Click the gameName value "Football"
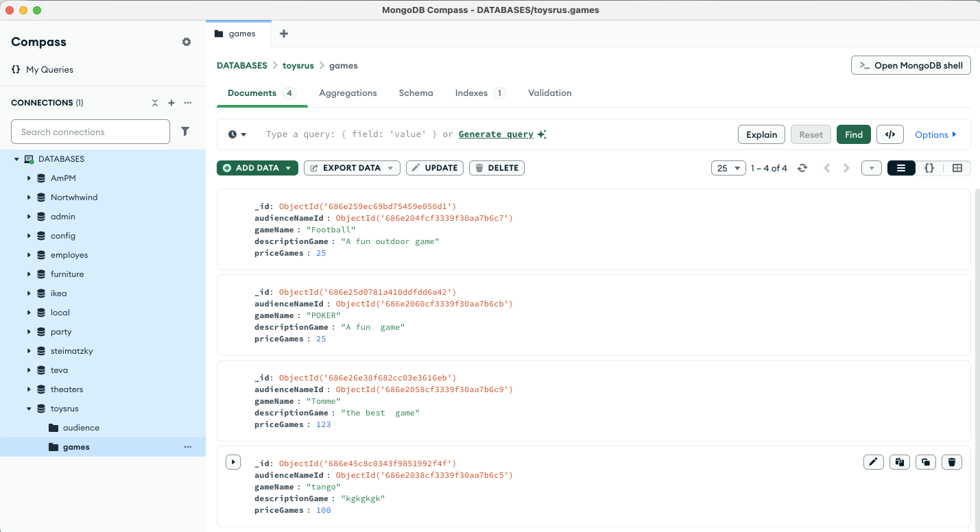The width and height of the screenshot is (980, 532). pyautogui.click(x=331, y=230)
